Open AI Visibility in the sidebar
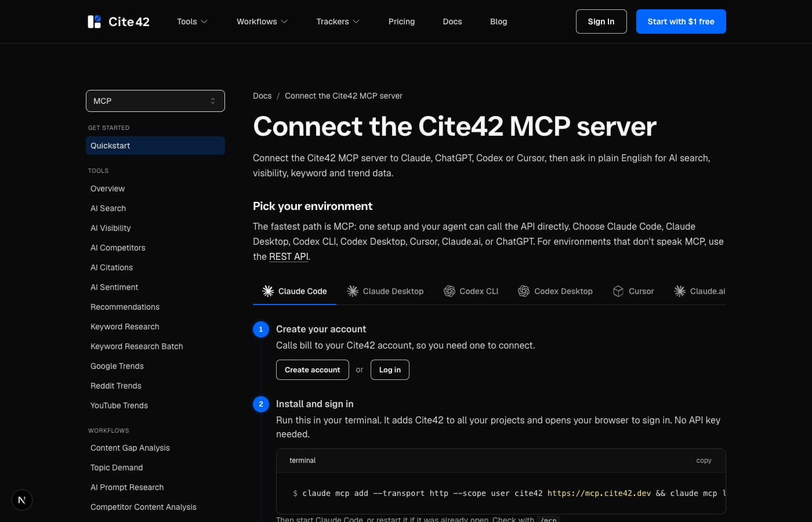 click(155, 228)
